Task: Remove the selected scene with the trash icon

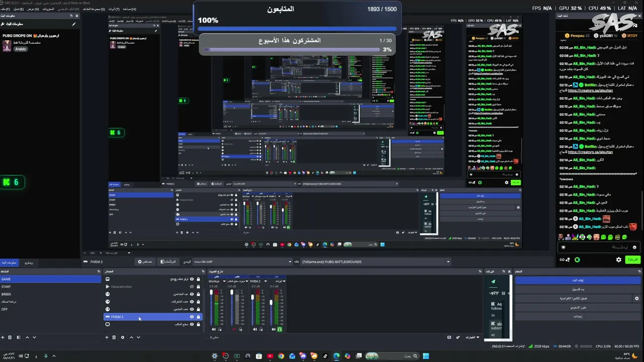Action: (x=10, y=337)
